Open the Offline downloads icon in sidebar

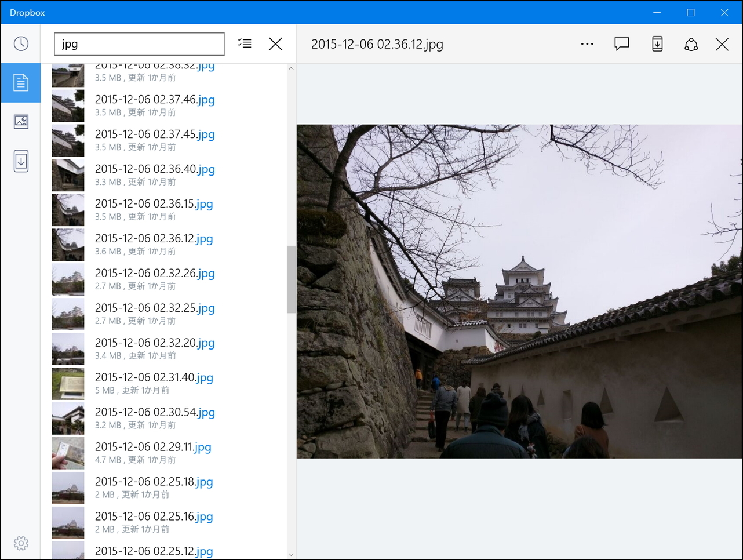tap(21, 161)
